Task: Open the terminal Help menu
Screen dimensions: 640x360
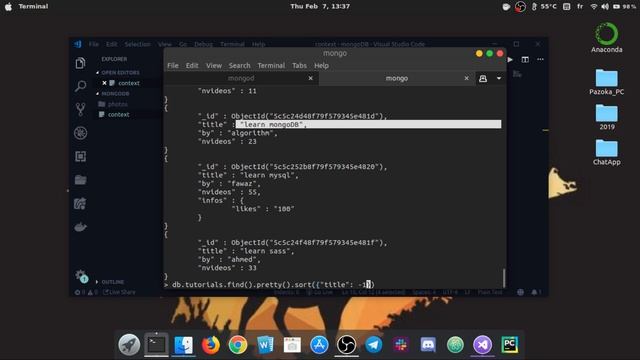Action: (x=321, y=65)
